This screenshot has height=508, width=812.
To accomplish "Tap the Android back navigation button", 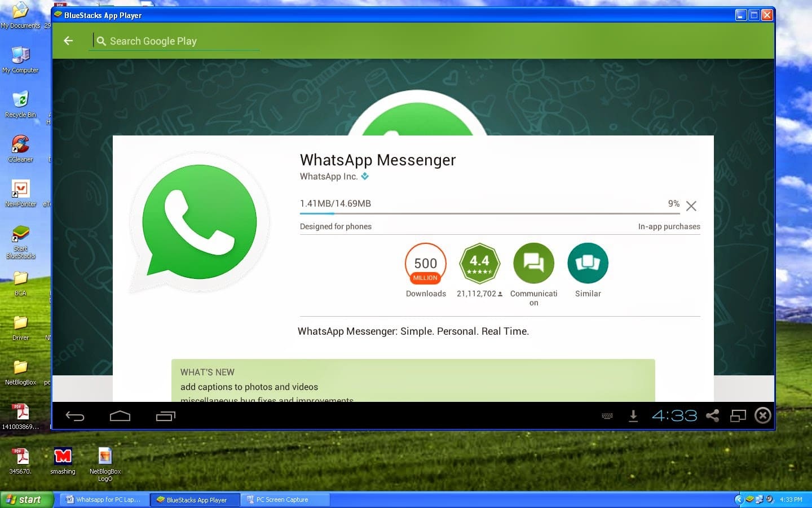I will (75, 416).
